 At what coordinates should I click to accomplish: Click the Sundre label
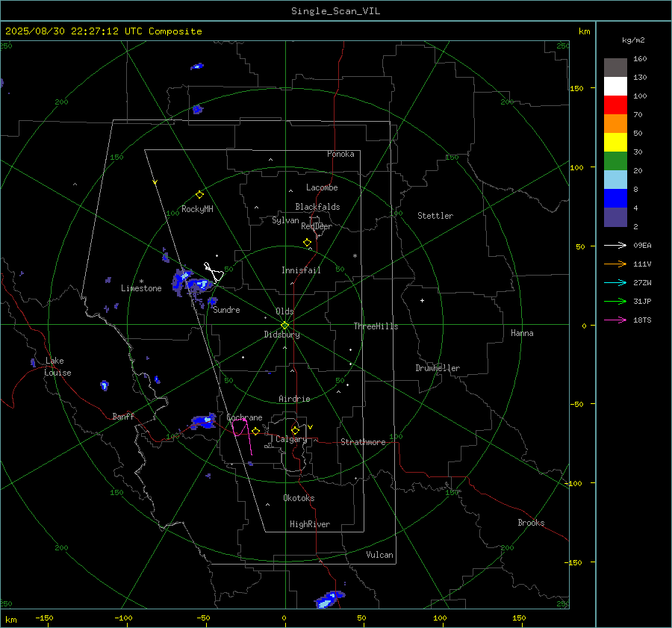point(226,310)
